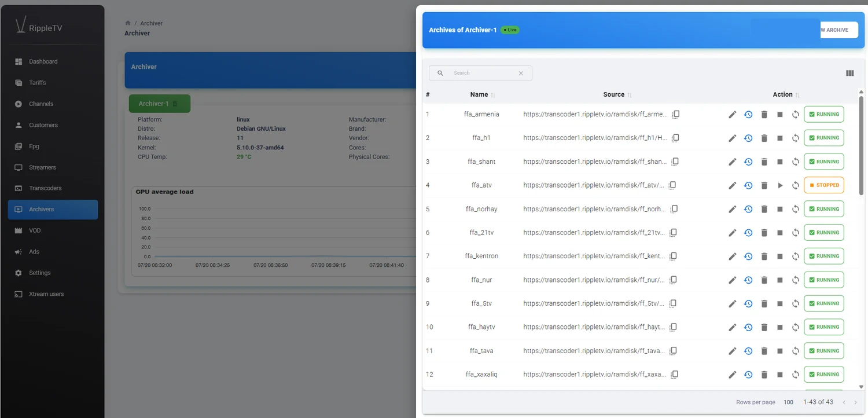Edit the ffa_kentron archive
The width and height of the screenshot is (868, 418).
pos(733,256)
